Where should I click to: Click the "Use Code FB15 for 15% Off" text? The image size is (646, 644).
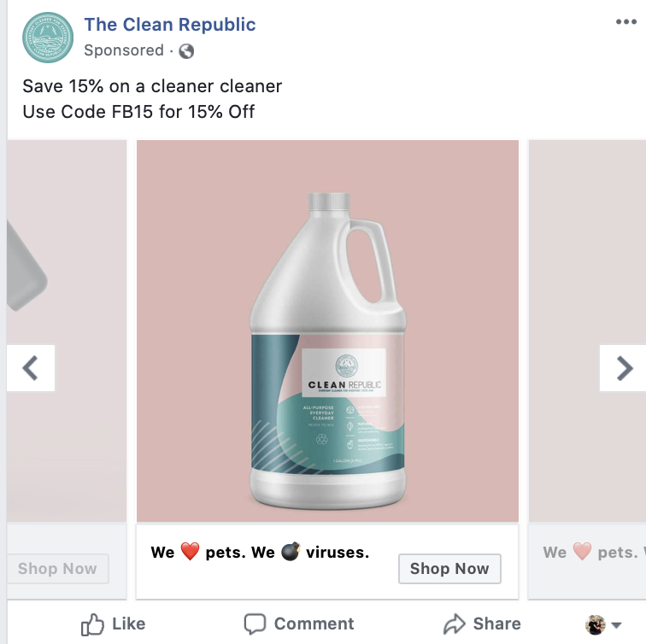coord(138,112)
